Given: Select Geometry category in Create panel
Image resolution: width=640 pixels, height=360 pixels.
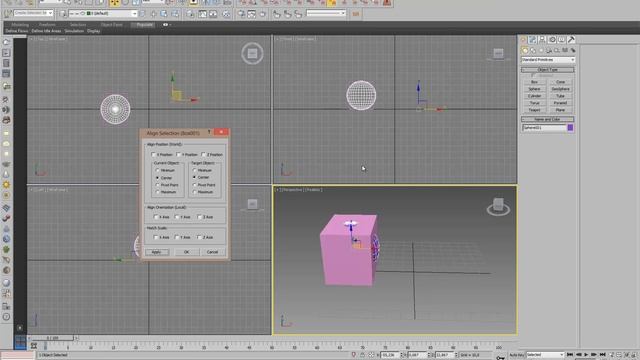Looking at the screenshot, I should coord(525,50).
